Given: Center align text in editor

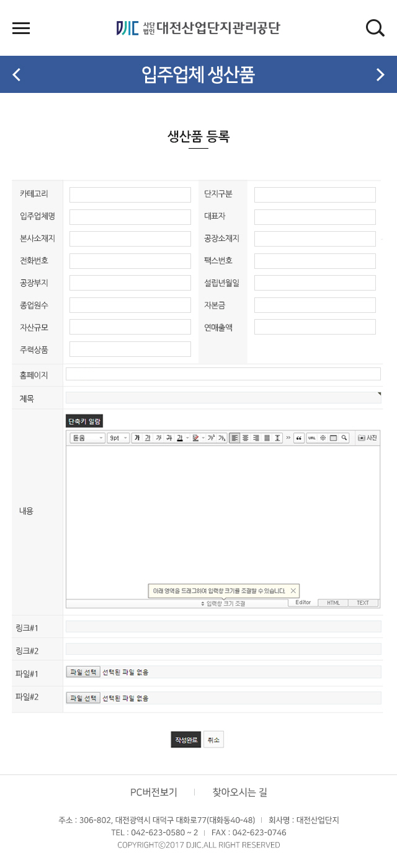Looking at the screenshot, I should [245, 437].
